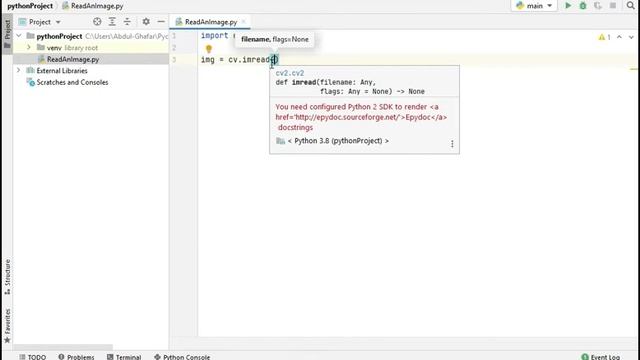Click the yellow intention lightbulb
This screenshot has height=360, width=640.
(x=209, y=49)
